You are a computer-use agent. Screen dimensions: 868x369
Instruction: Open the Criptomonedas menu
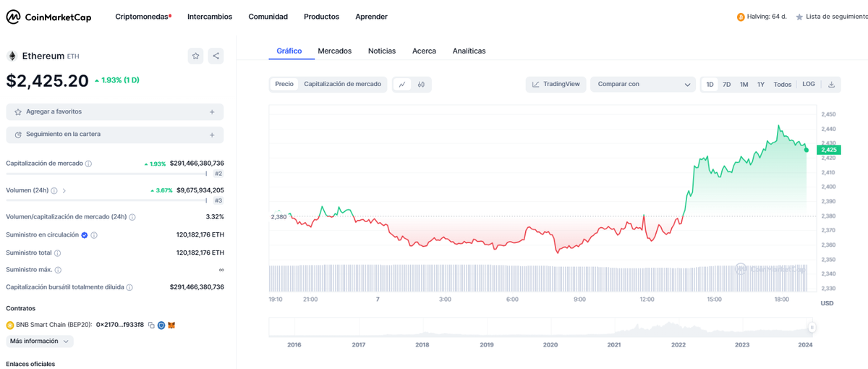[x=142, y=17]
